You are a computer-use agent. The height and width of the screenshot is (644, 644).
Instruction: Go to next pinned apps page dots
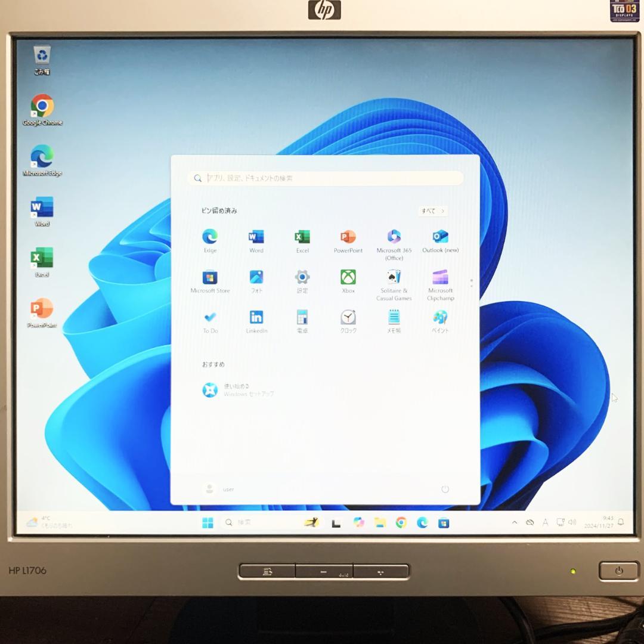coord(472,283)
